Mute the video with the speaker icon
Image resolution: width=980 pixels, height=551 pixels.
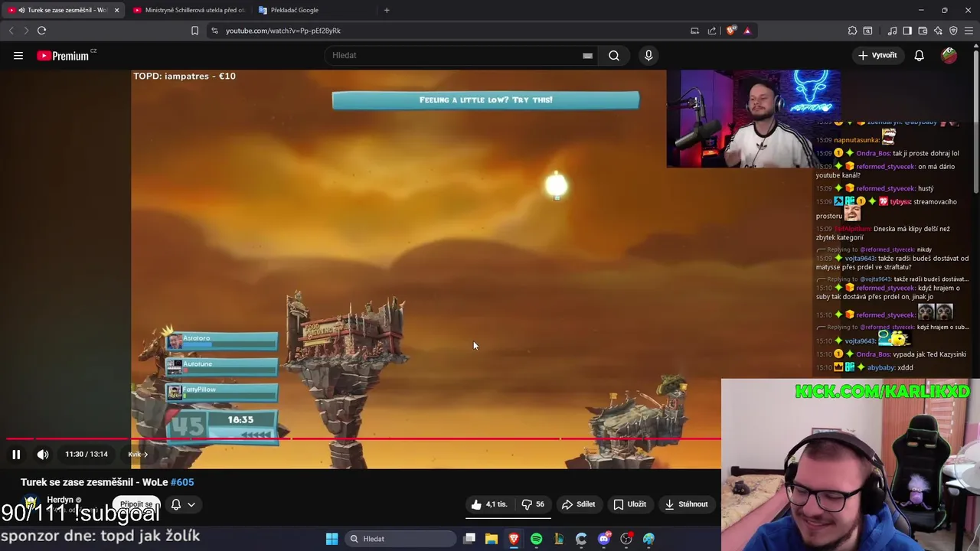click(x=43, y=455)
